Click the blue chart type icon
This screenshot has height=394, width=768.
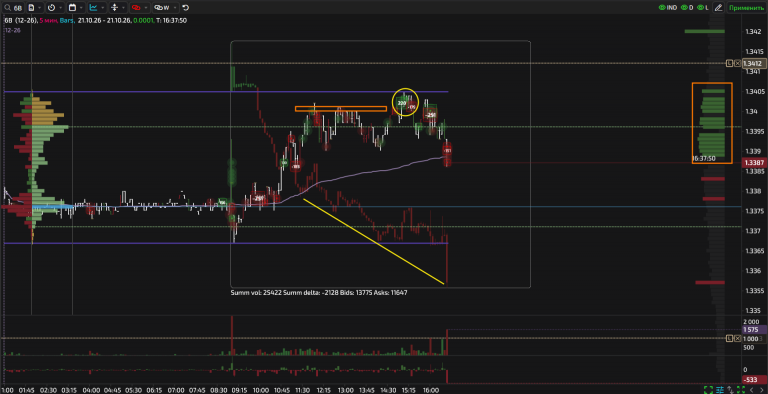point(93,8)
